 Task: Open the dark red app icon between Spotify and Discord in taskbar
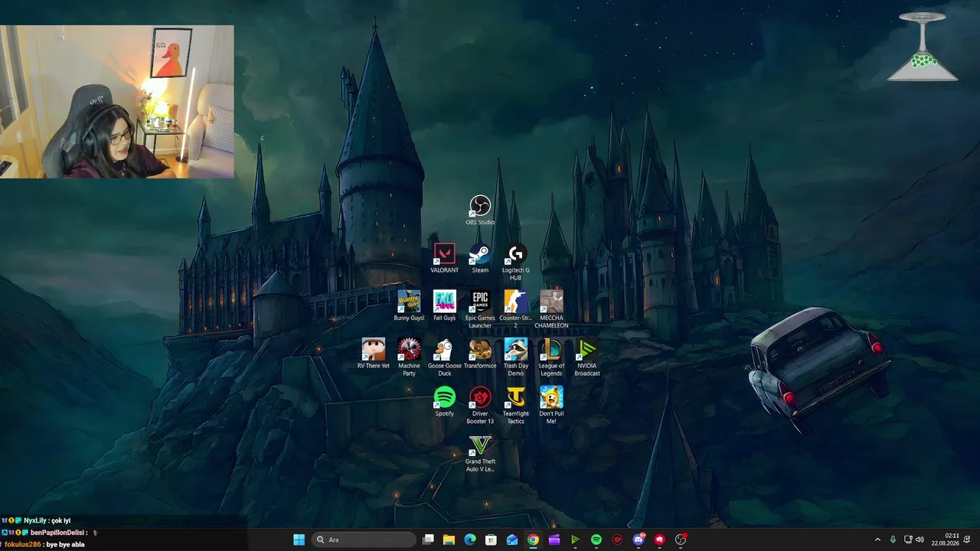617,540
